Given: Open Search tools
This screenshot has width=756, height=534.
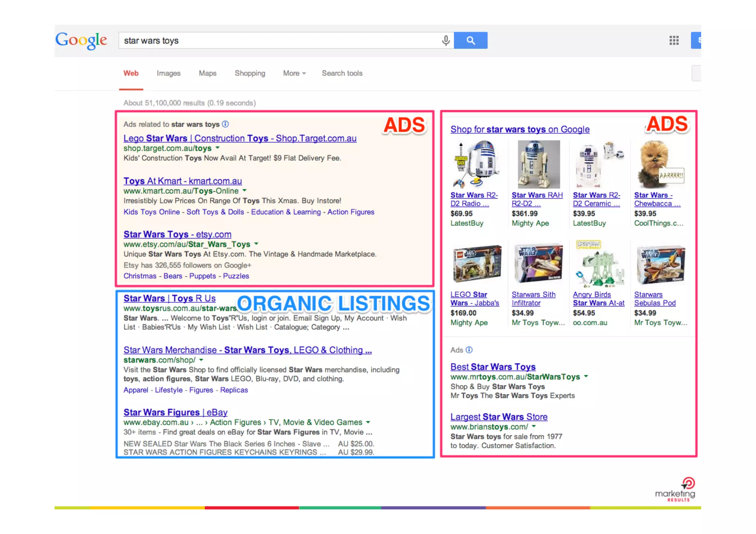Looking at the screenshot, I should point(342,73).
